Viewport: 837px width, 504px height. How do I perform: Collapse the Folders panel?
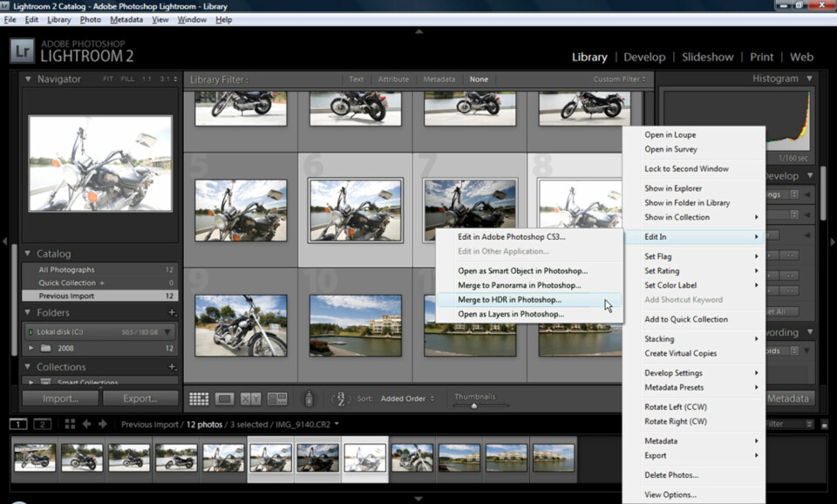tap(28, 312)
